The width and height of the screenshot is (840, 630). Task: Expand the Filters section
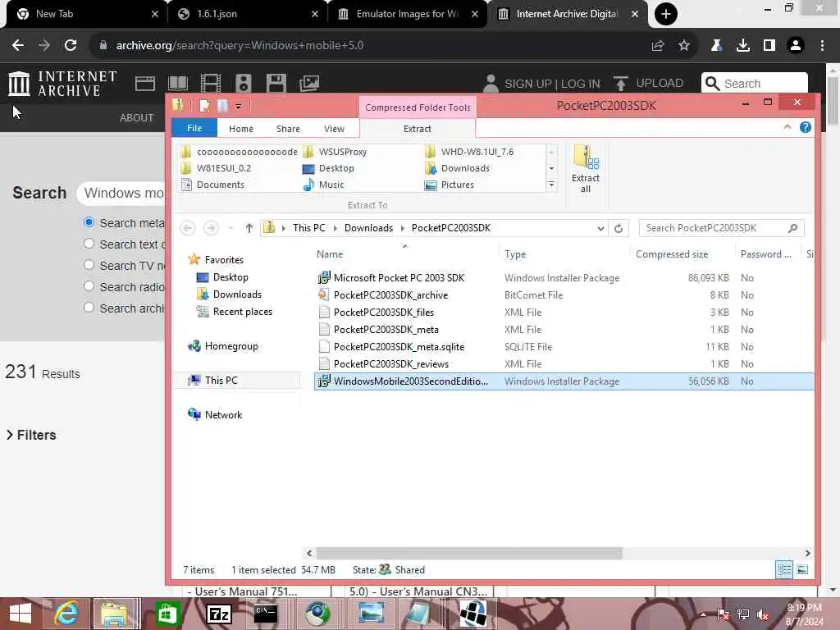click(31, 435)
